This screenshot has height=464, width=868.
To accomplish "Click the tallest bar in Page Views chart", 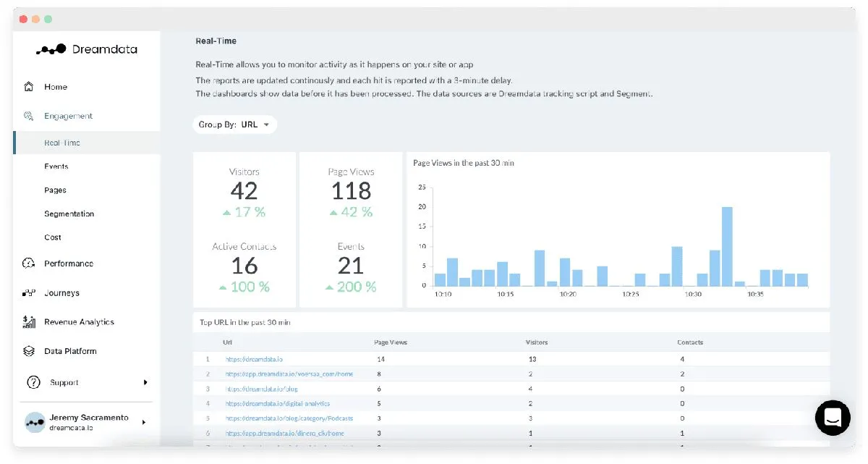I will pos(727,246).
